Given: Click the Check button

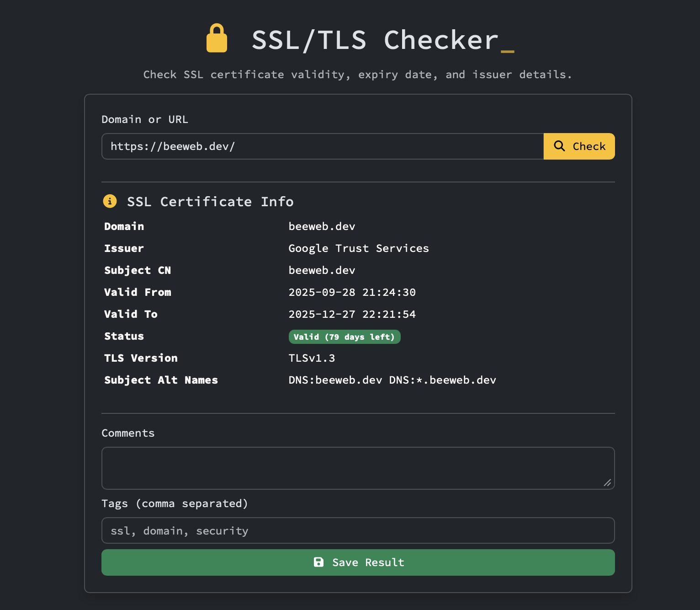Looking at the screenshot, I should point(579,146).
